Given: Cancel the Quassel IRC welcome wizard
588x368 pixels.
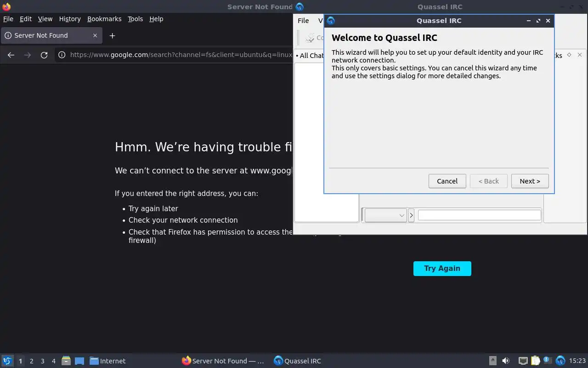Looking at the screenshot, I should (447, 181).
